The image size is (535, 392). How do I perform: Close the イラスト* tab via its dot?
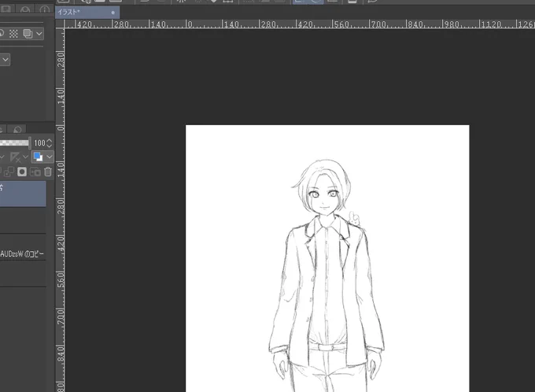point(113,13)
